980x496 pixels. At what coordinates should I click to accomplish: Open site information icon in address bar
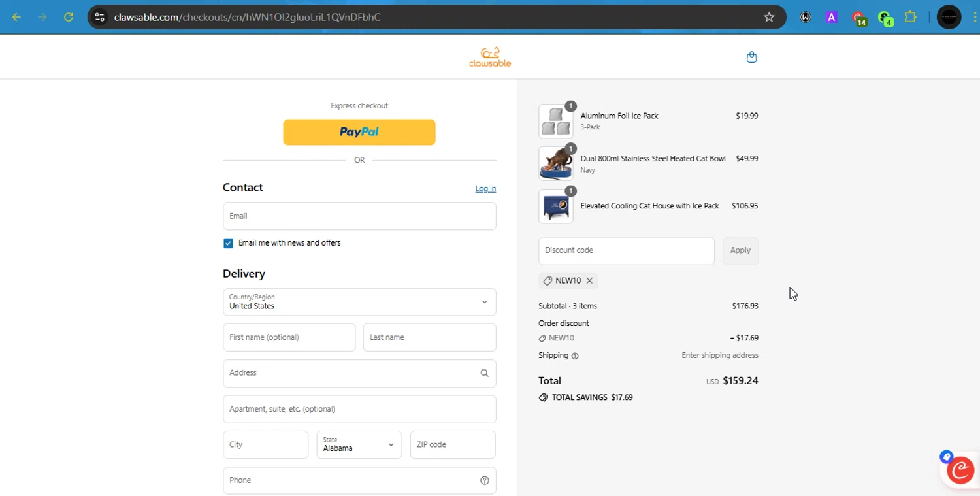click(100, 17)
